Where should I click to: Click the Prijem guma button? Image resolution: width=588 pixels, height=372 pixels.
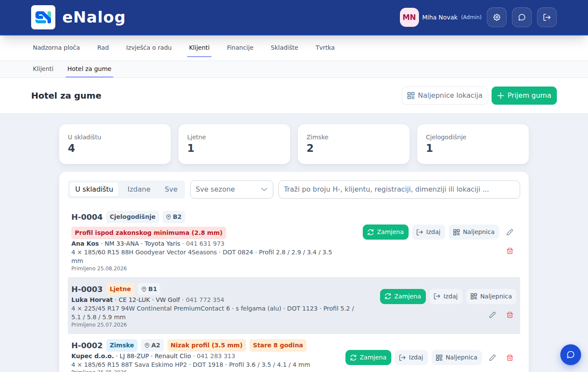[x=524, y=96]
